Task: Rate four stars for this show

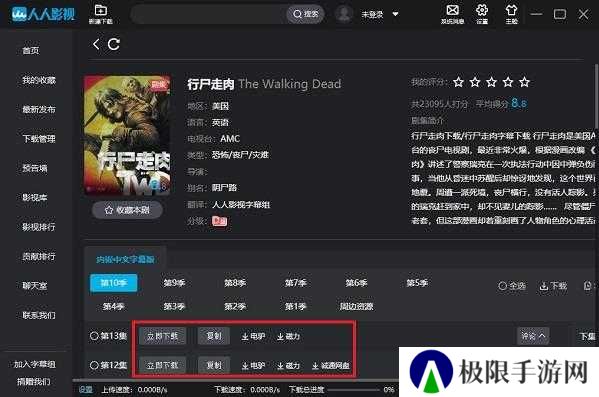Action: (x=508, y=82)
